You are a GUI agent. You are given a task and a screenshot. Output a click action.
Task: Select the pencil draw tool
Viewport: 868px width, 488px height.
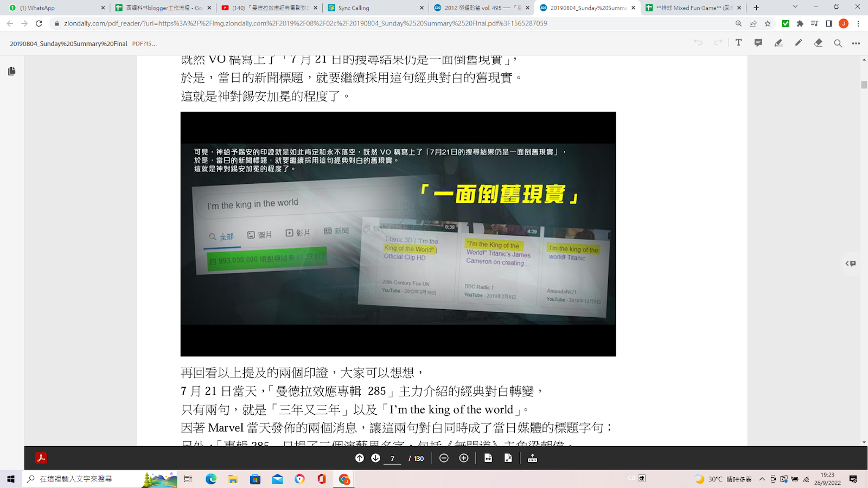coord(798,43)
